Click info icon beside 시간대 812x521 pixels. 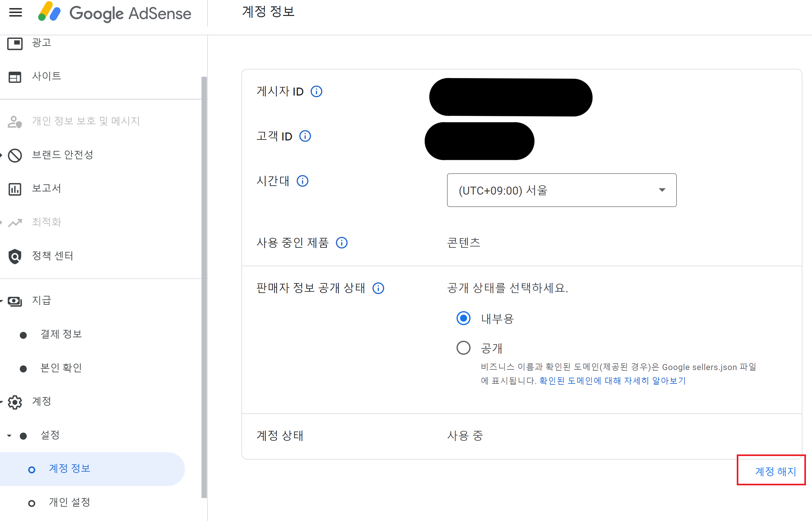click(x=302, y=181)
